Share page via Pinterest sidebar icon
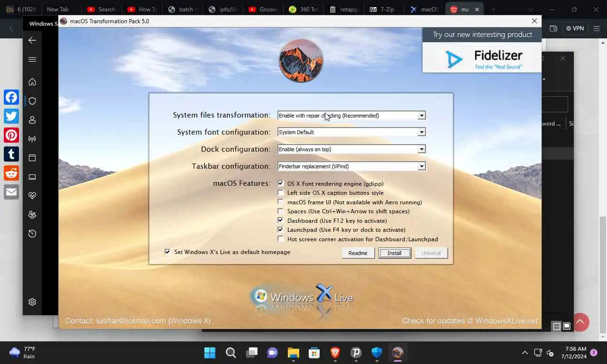The height and width of the screenshot is (364, 607). (x=11, y=135)
